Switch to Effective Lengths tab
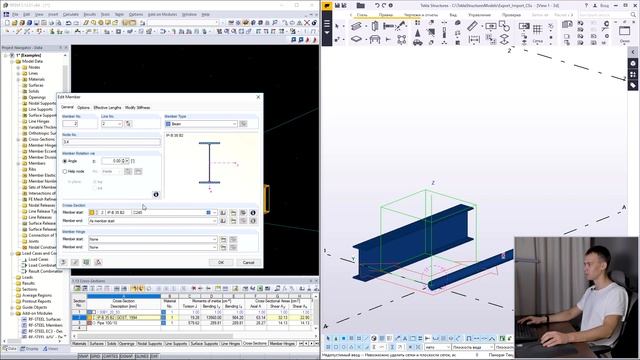Screen dimensions: 640x360 107,108
